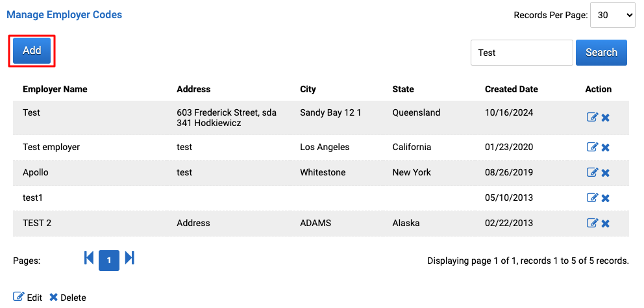Edit the test1 employer entry

point(592,198)
